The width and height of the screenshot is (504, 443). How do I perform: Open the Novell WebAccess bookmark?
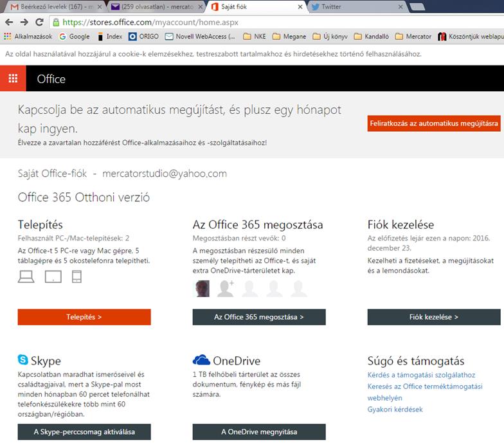200,36
